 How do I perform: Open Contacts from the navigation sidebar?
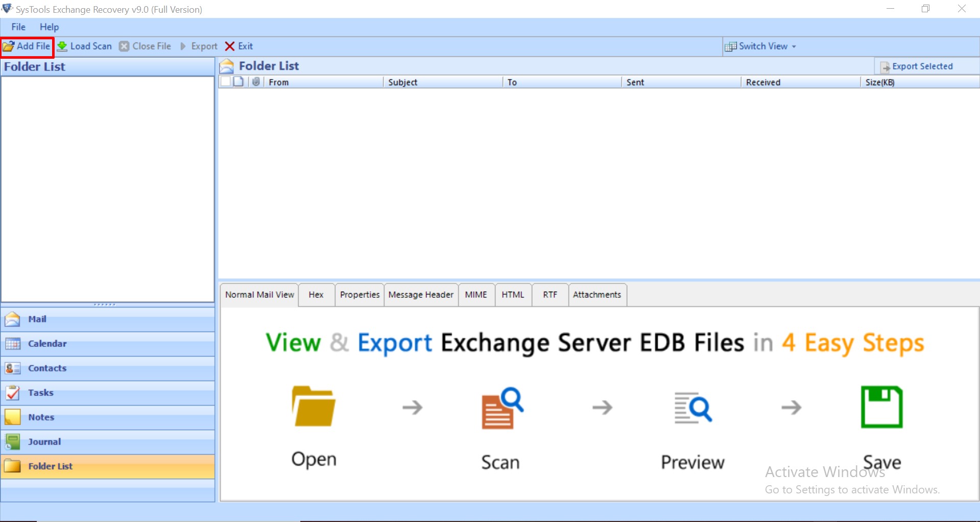pyautogui.click(x=47, y=368)
